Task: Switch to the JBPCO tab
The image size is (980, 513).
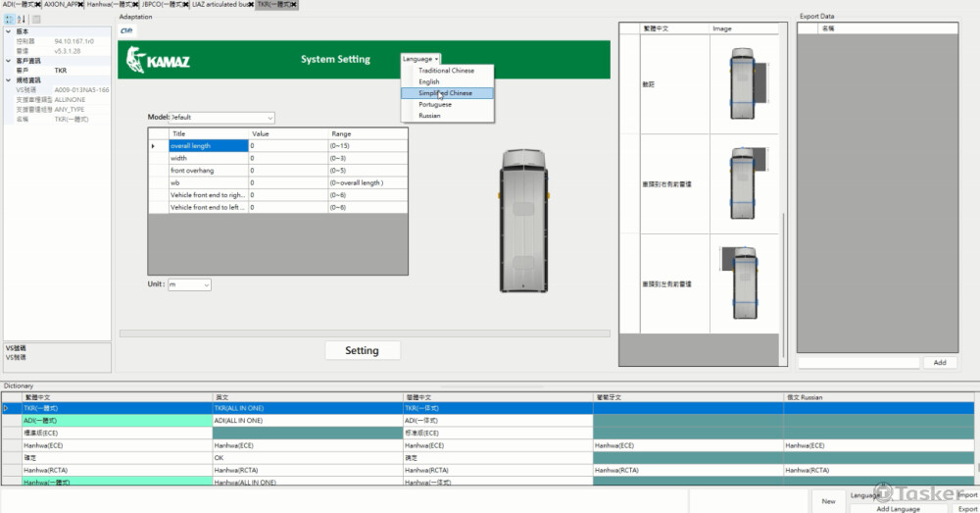Action: 162,5
